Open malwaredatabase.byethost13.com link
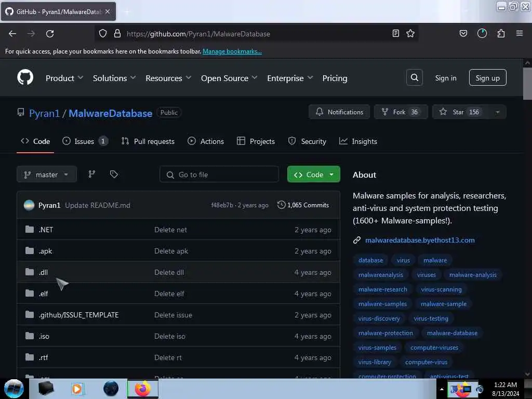The image size is (532, 399). point(420,240)
